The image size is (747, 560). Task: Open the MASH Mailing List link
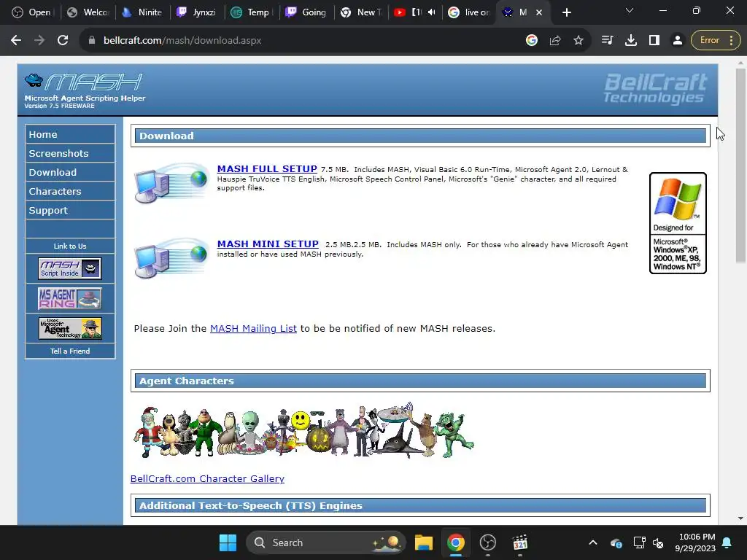(253, 329)
